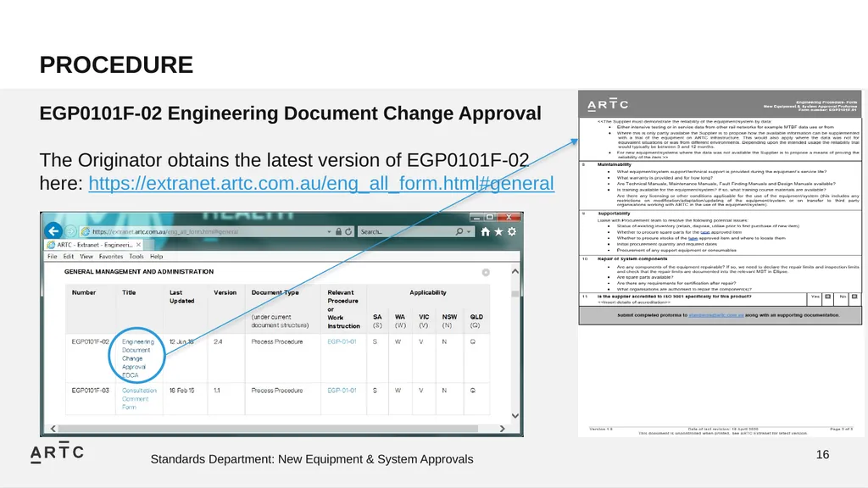868x488 pixels.
Task: Select the 12 Jun 18 date cell
Action: click(x=181, y=342)
